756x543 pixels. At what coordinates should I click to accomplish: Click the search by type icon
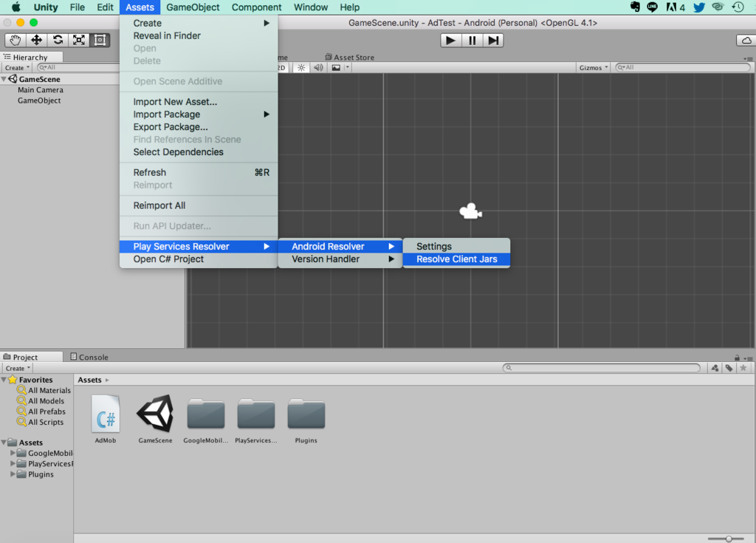pyautogui.click(x=715, y=368)
